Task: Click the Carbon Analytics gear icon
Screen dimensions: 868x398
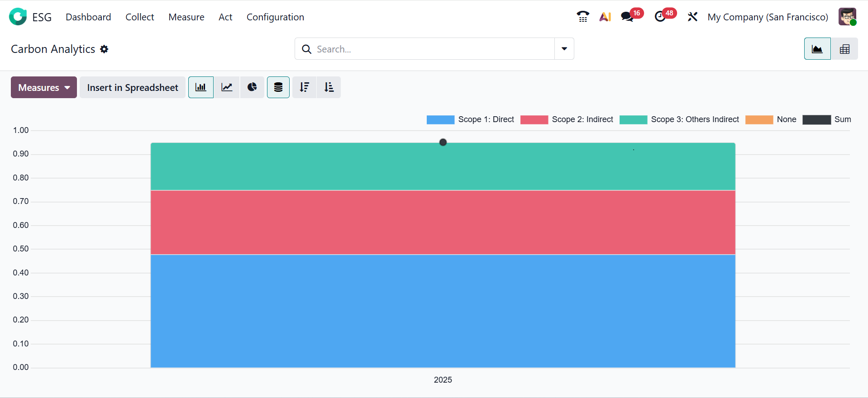Action: [x=104, y=49]
